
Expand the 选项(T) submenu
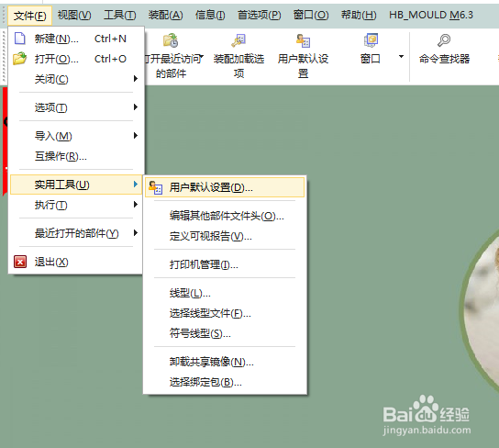click(x=76, y=107)
